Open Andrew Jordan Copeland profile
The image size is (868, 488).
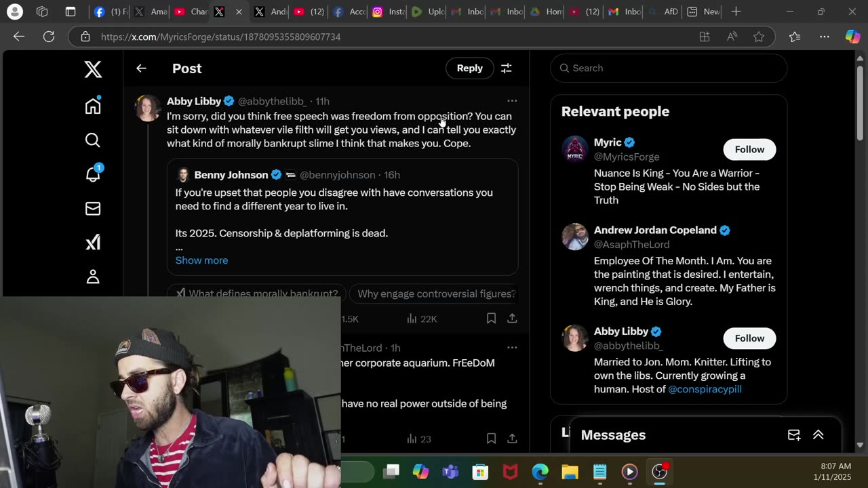[655, 230]
